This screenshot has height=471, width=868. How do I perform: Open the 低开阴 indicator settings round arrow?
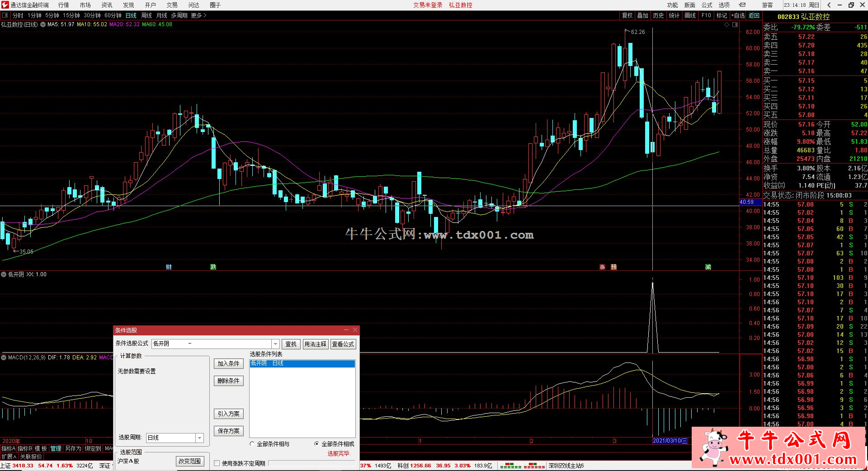click(x=4, y=274)
